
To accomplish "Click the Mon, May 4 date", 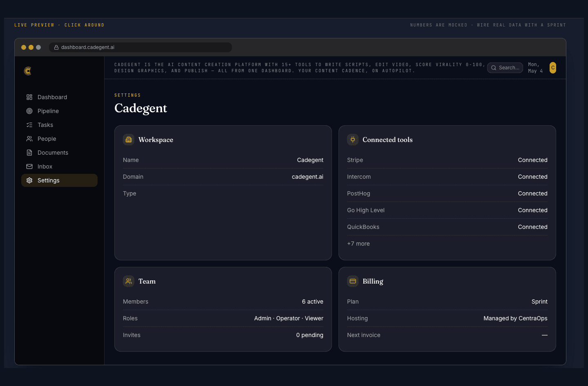I will pos(535,68).
